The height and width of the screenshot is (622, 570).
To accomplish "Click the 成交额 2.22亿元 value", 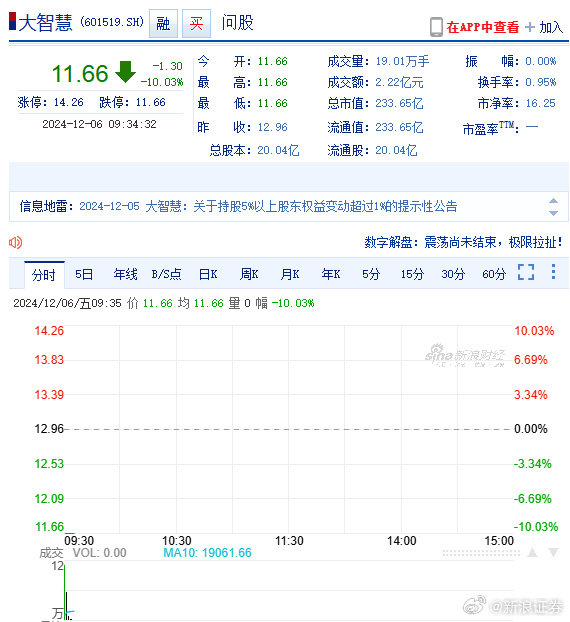I will tap(399, 82).
